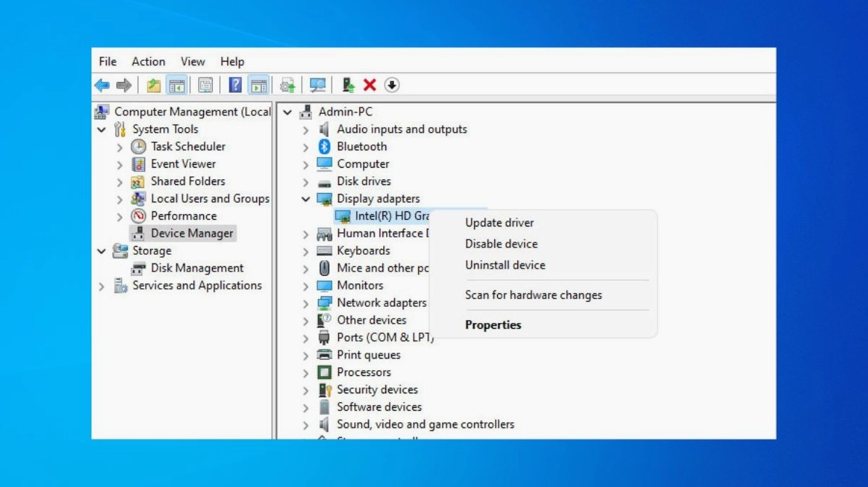
Task: Toggle the Show/Hide console tree toolbar icon
Action: (x=176, y=85)
